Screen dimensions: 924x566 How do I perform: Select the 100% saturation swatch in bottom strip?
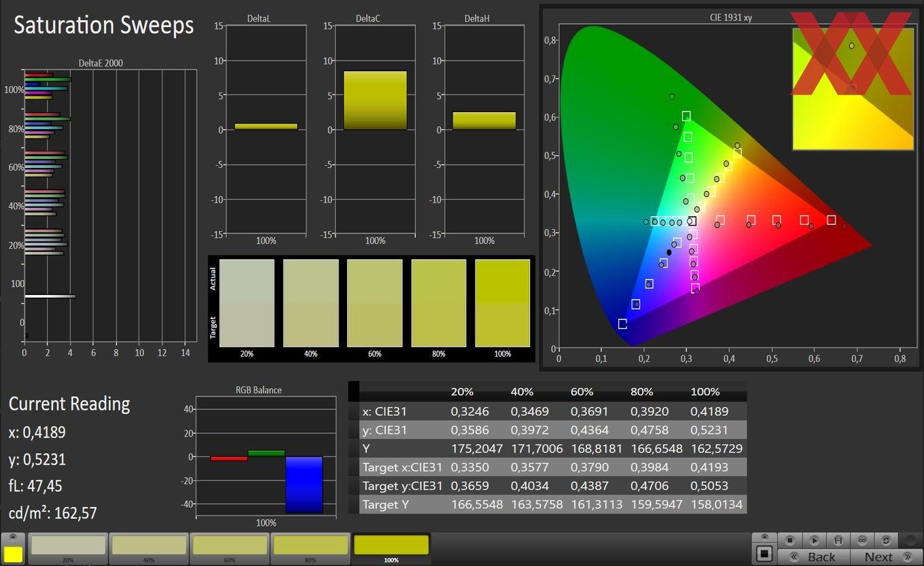pyautogui.click(x=391, y=548)
